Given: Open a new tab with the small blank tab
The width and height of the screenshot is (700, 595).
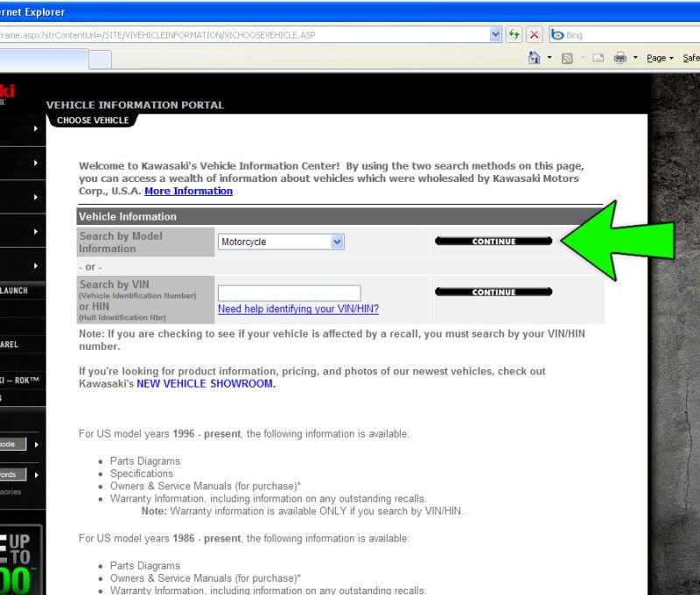Looking at the screenshot, I should coord(100,59).
